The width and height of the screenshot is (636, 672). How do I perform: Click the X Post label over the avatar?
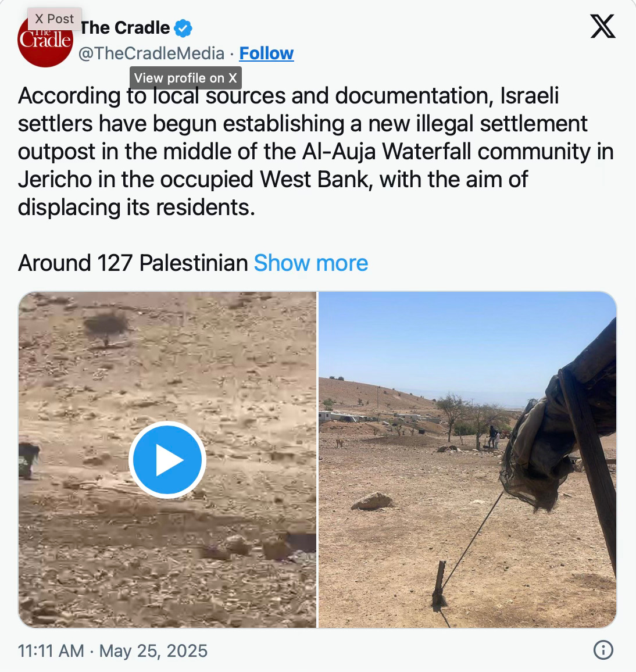click(x=55, y=19)
